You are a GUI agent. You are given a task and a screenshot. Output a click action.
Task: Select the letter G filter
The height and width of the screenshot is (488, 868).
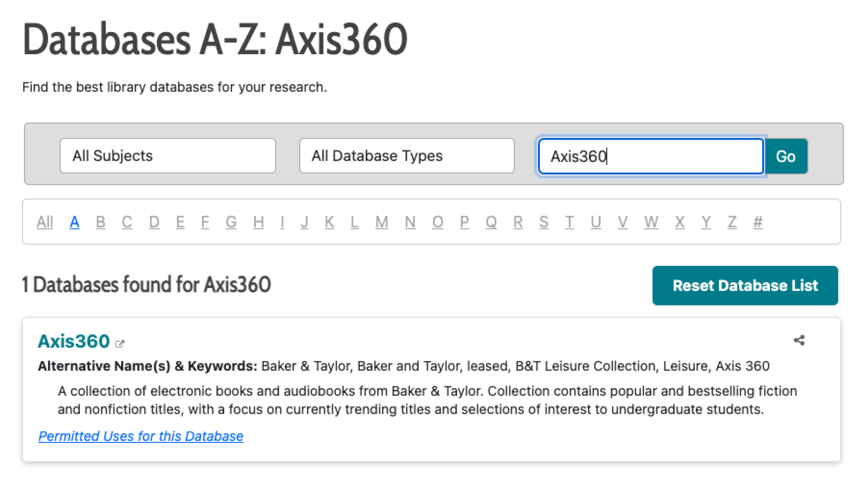[x=231, y=222]
